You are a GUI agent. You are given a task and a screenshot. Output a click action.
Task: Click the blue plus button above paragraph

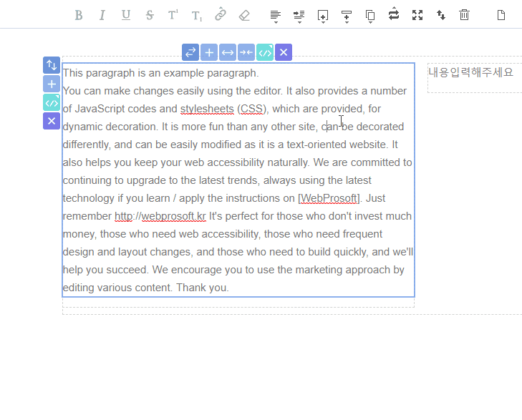209,52
